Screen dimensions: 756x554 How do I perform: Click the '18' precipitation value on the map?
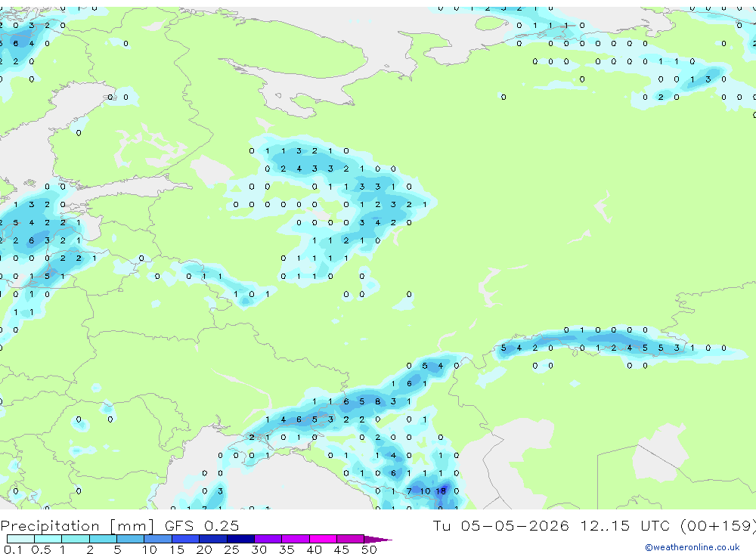441,491
